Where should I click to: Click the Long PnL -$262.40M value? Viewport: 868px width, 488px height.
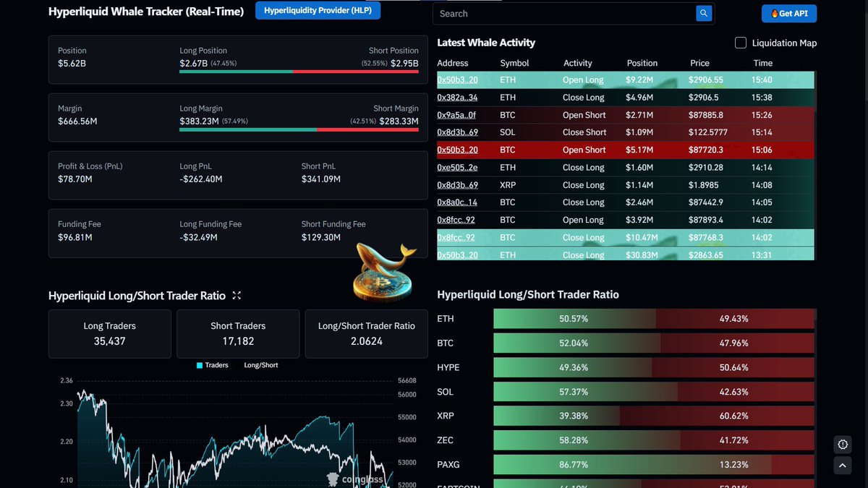(x=201, y=179)
